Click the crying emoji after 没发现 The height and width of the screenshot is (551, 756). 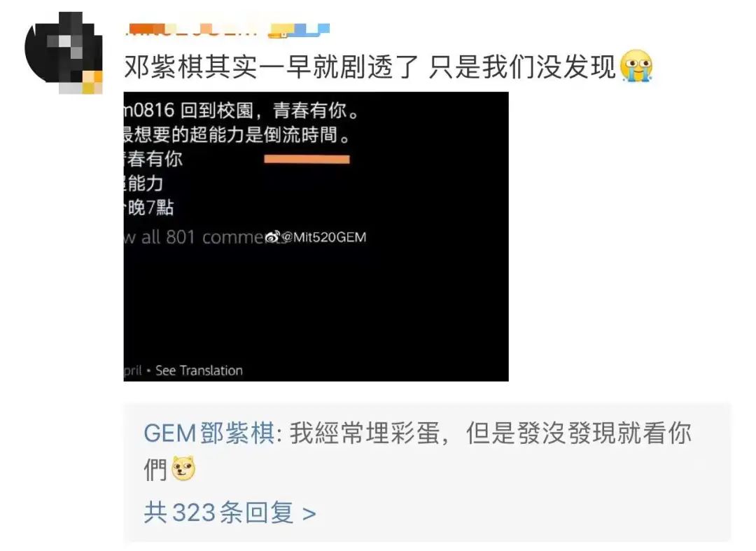coord(636,66)
